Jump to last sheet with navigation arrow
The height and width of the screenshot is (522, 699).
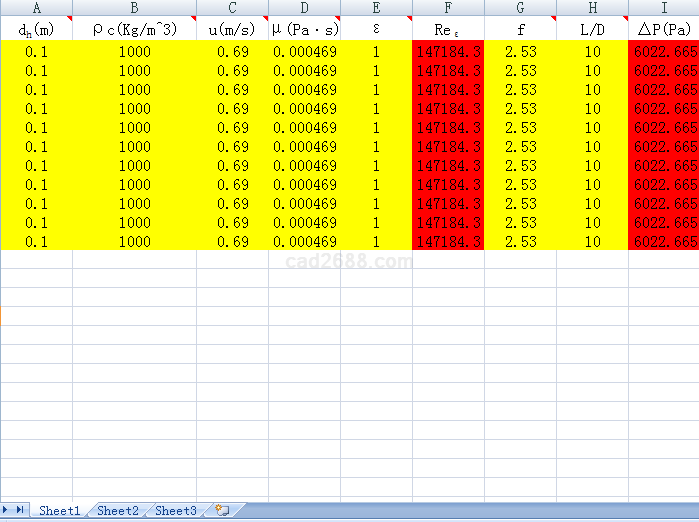[x=22, y=510]
